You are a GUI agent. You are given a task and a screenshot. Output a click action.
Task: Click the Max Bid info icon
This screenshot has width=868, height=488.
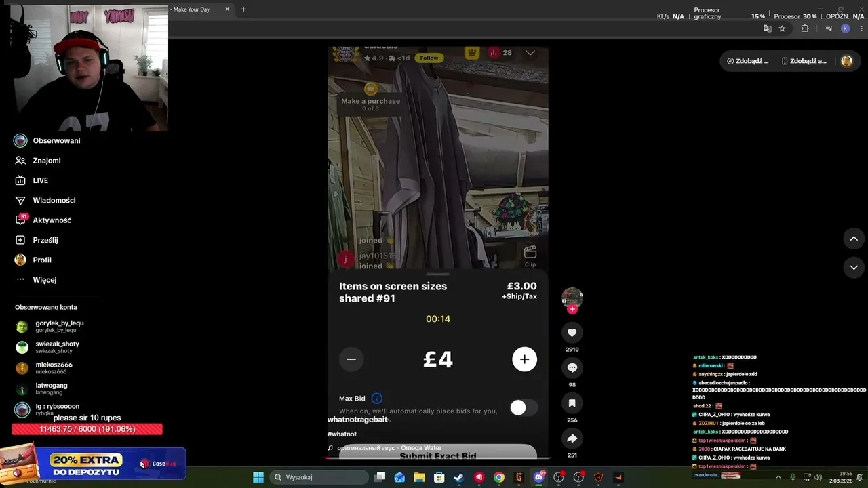pos(376,399)
